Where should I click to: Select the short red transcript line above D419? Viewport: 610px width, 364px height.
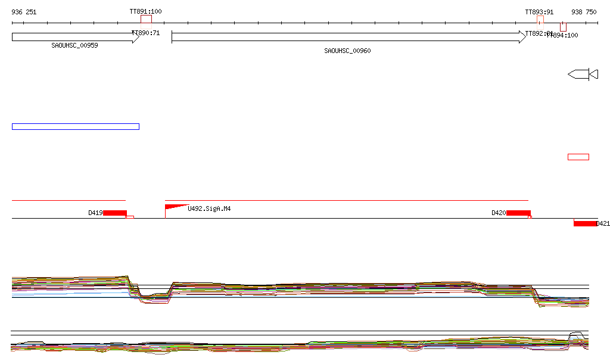[x=69, y=201]
